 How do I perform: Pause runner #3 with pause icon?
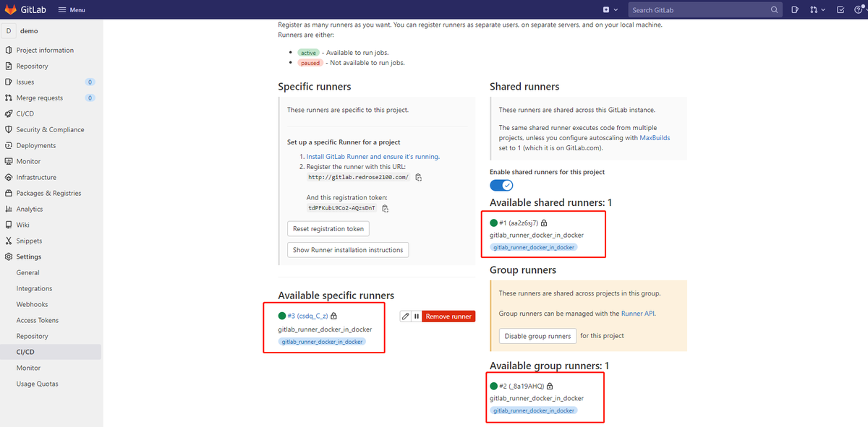tap(417, 316)
